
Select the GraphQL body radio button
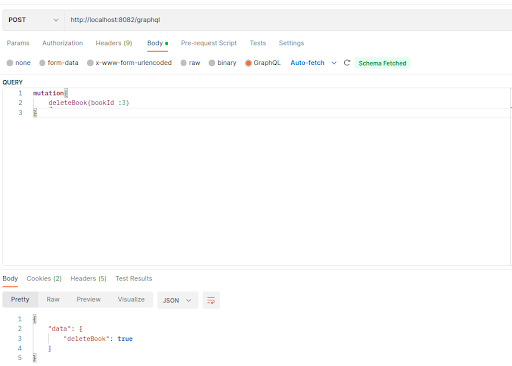click(248, 63)
